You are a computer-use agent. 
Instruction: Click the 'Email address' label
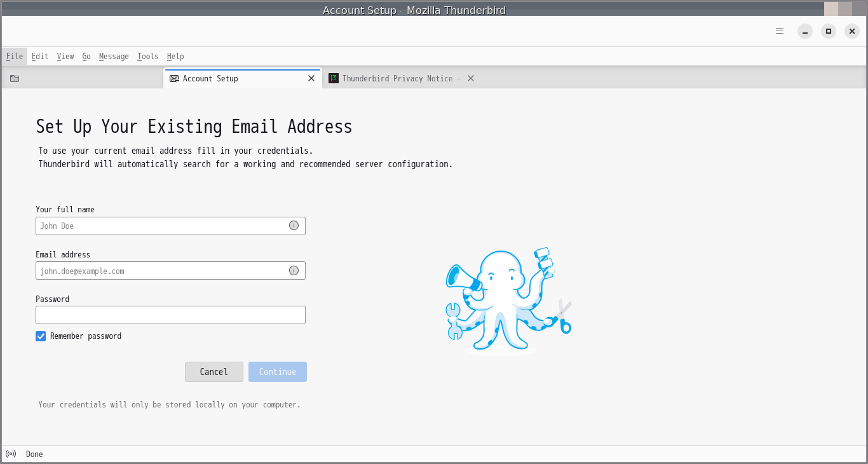[63, 254]
